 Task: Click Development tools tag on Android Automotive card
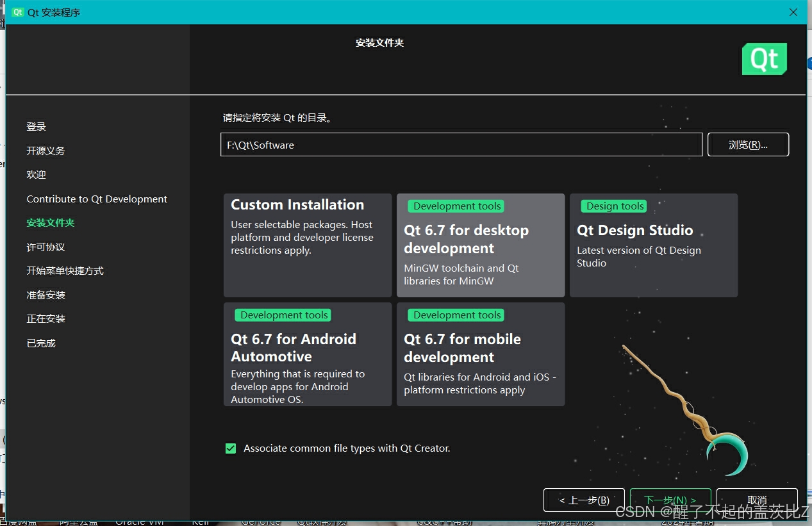(284, 315)
